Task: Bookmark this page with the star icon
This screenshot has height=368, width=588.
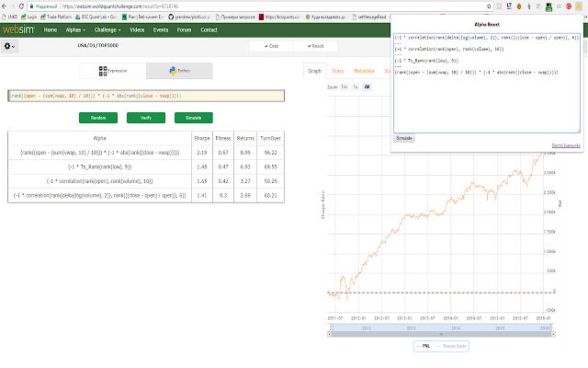Action: 489,6
